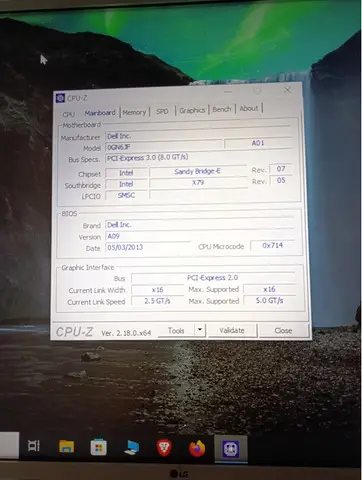The height and width of the screenshot is (480, 362).
Task: Click the Current Link Speed '2.5 GT/s'
Action: coord(157,301)
